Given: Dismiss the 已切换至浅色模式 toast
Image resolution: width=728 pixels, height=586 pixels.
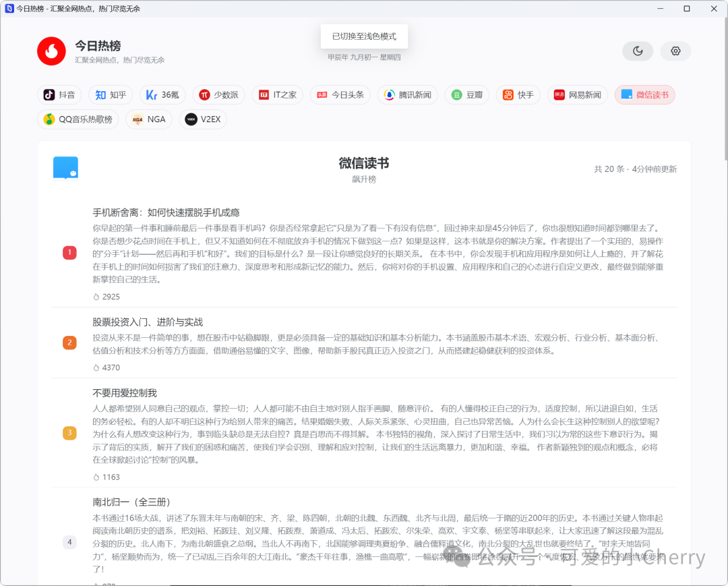Looking at the screenshot, I should [365, 36].
